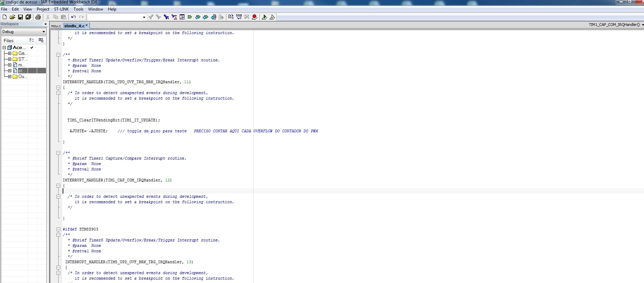Click the configuration column icon in Files header
Viewport: 644px width, 283px height.
point(32,40)
